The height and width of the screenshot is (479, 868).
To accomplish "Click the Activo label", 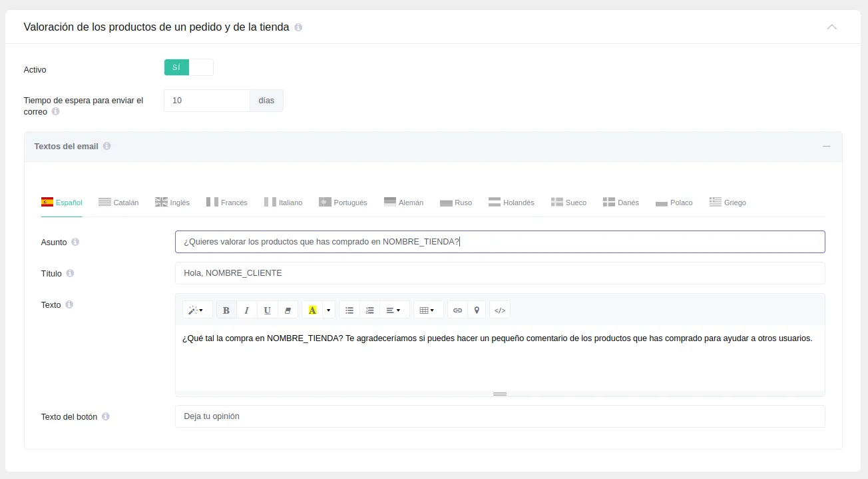I will (35, 70).
